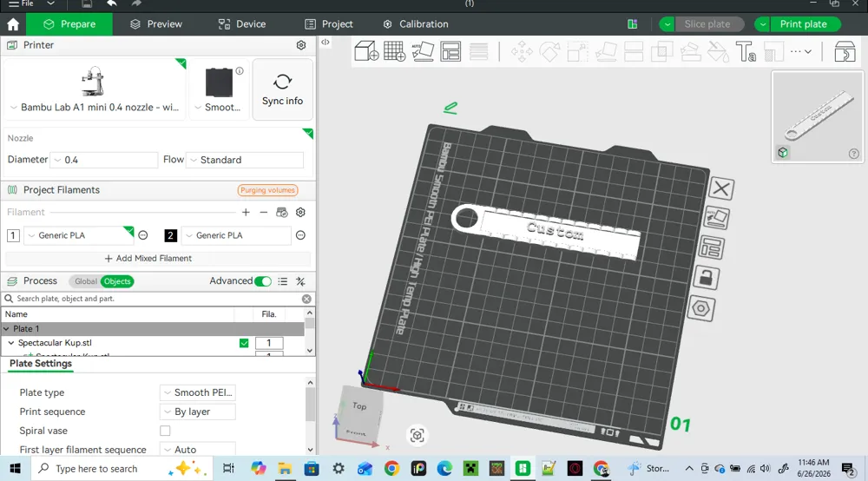The height and width of the screenshot is (481, 868).
Task: Click the Purging volumes button
Action: coord(268,190)
